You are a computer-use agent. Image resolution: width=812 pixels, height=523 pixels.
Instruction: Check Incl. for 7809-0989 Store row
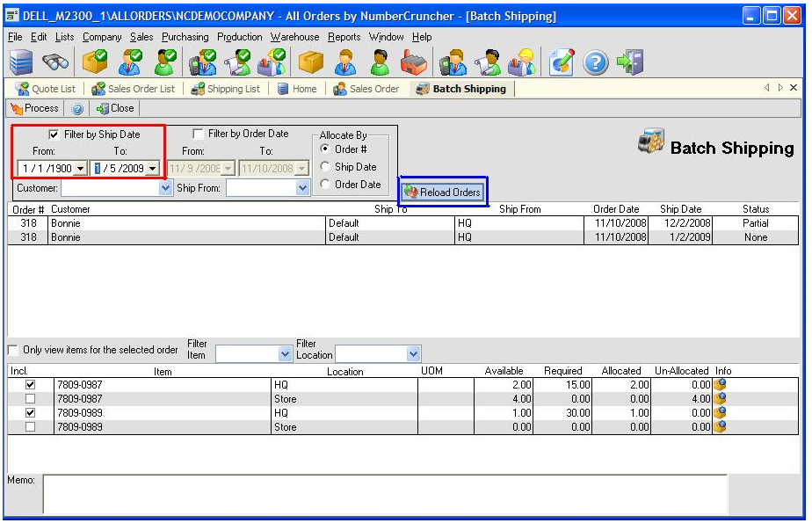tap(31, 426)
